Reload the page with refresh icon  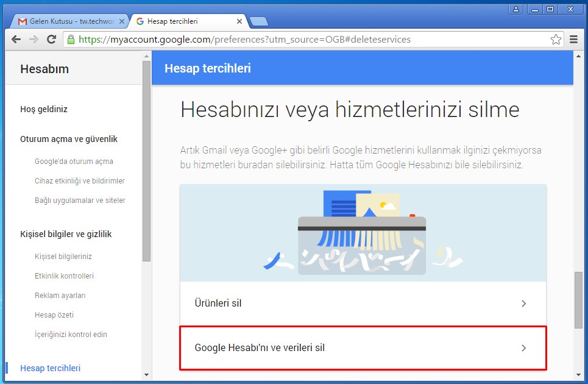point(52,40)
